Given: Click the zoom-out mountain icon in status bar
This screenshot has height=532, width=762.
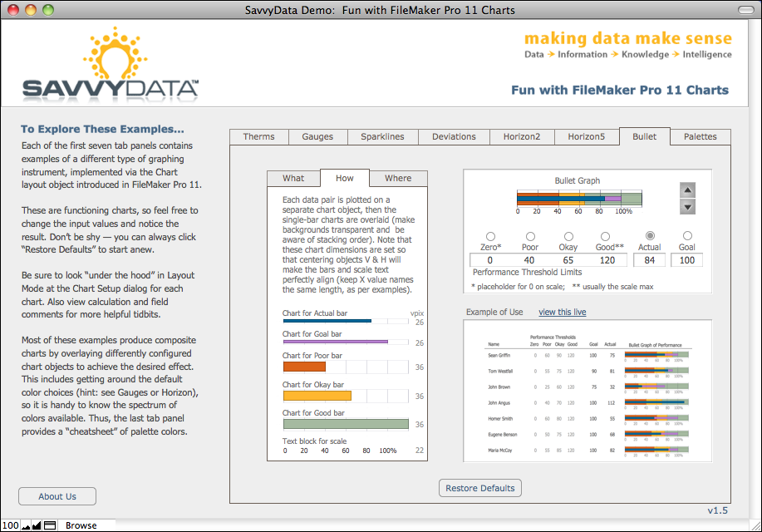Looking at the screenshot, I should (x=26, y=525).
